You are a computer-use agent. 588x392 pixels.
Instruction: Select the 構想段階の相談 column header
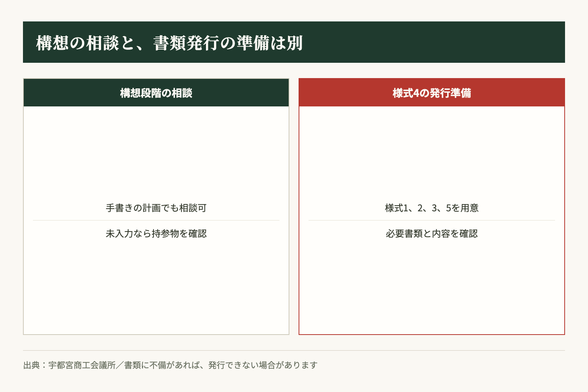click(x=156, y=93)
